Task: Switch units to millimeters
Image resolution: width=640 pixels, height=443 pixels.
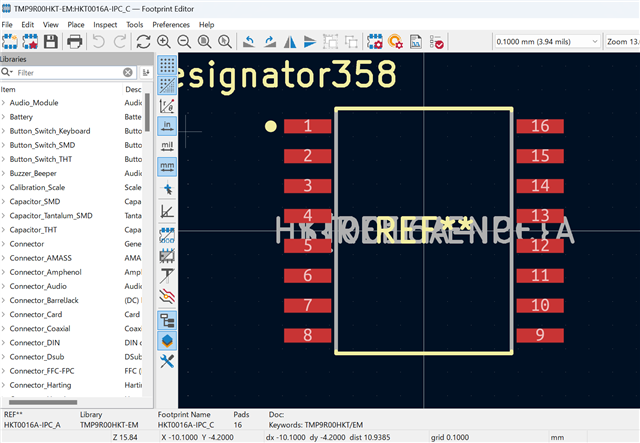Action: pyautogui.click(x=167, y=167)
